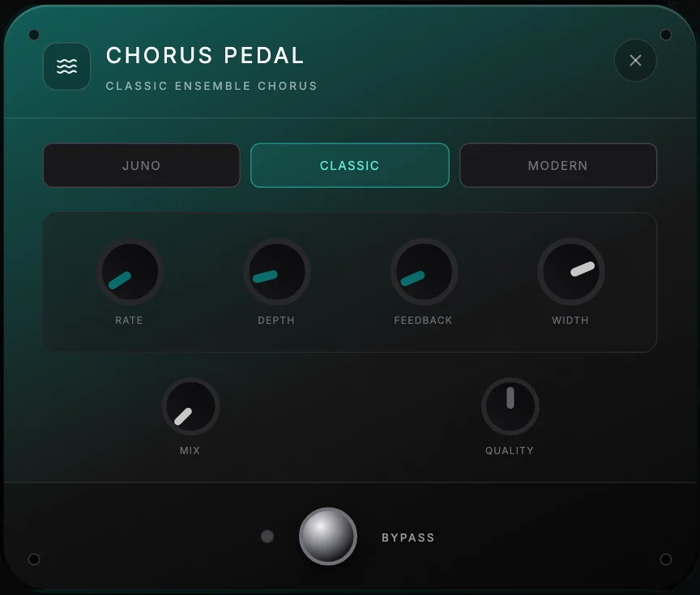Click the QUALITY label text
Screen dimensions: 700x595
[x=510, y=450]
